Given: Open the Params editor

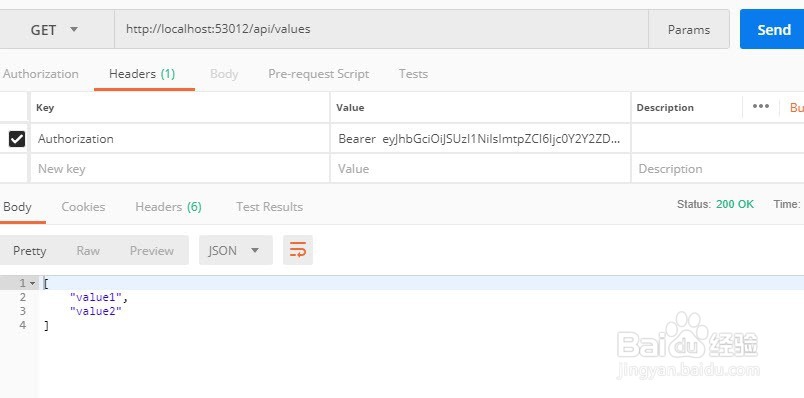Looking at the screenshot, I should point(689,30).
